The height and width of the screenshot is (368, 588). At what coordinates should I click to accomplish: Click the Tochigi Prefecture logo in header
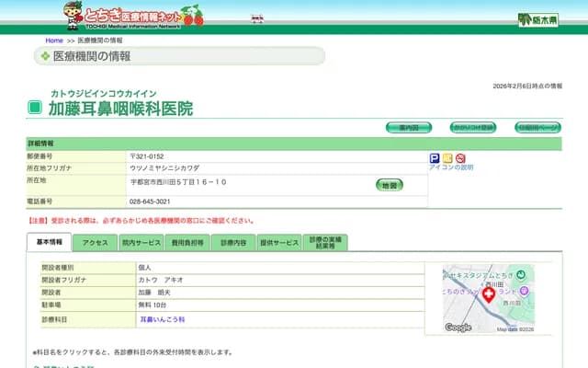tap(537, 19)
